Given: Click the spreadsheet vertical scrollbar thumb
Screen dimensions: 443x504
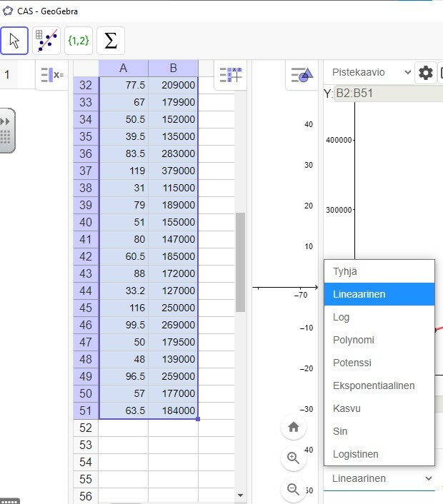Looking at the screenshot, I should (x=240, y=262).
